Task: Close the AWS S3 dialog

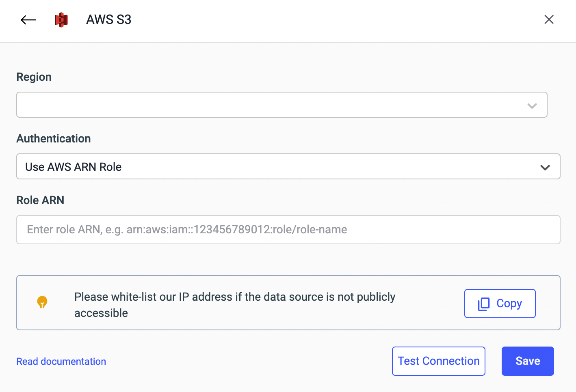Action: pyautogui.click(x=549, y=19)
